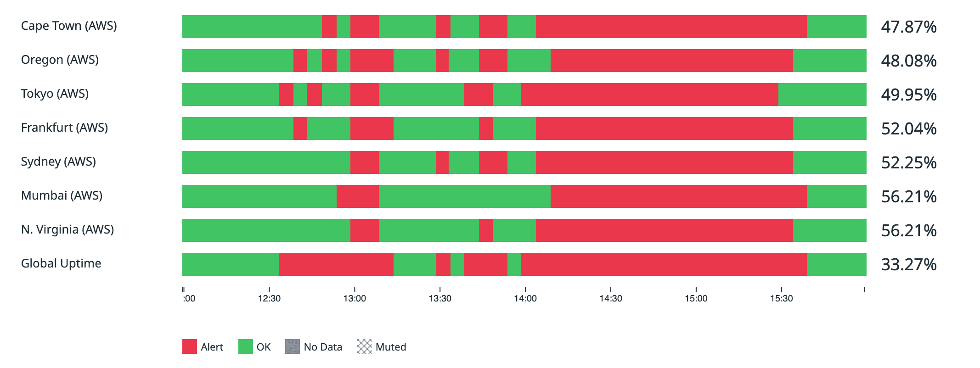Click Mumbai's long red alert segment
980x368 pixels.
(x=678, y=196)
